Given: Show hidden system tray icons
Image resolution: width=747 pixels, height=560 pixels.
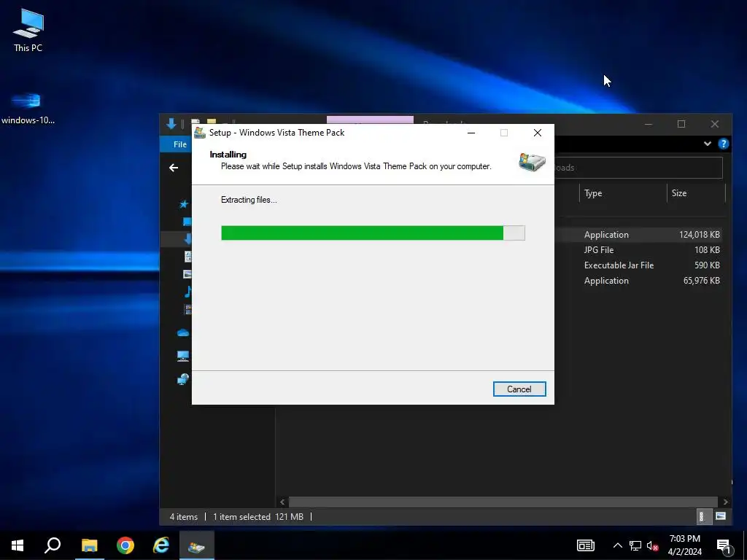Looking at the screenshot, I should tap(617, 545).
